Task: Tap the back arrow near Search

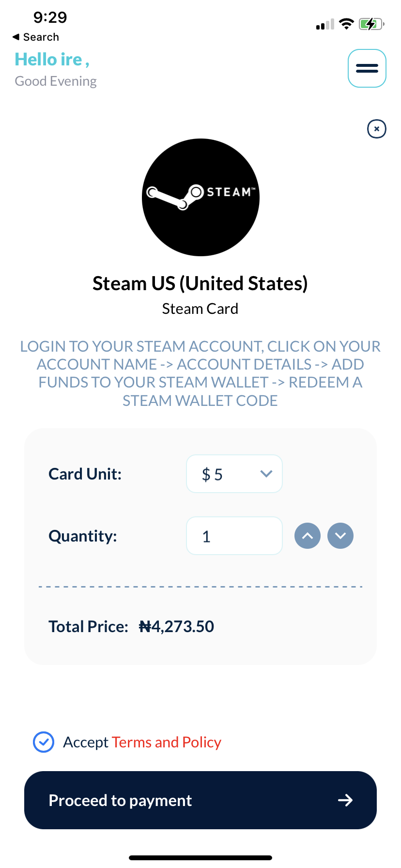Action: pyautogui.click(x=16, y=37)
